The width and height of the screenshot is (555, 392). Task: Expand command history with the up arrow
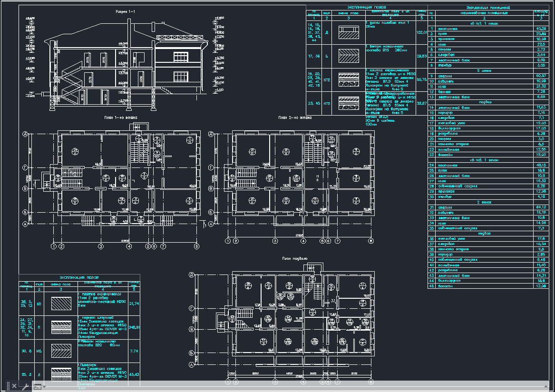545,386
